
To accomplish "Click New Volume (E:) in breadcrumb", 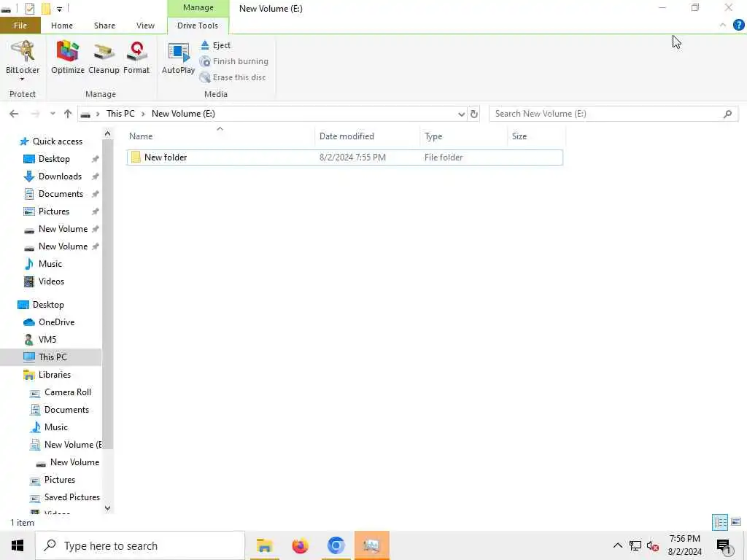I will pos(183,114).
